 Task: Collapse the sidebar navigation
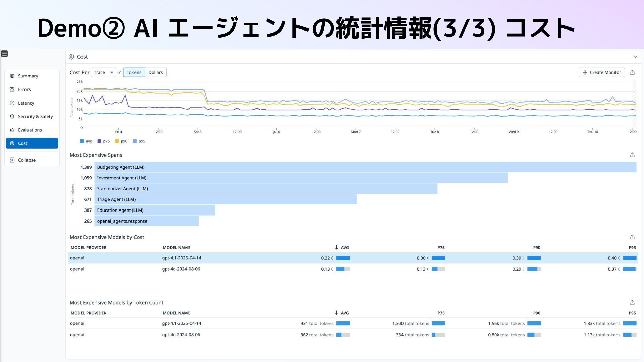tap(26, 160)
